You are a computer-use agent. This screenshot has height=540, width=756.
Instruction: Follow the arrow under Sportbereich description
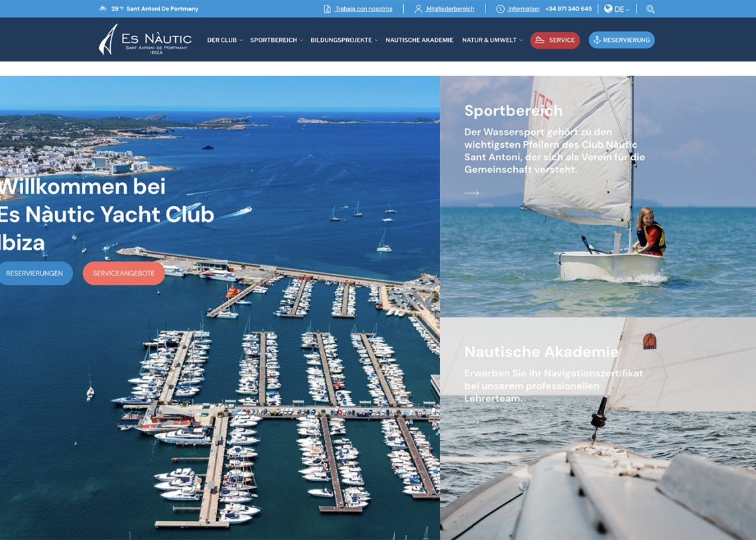point(472,193)
